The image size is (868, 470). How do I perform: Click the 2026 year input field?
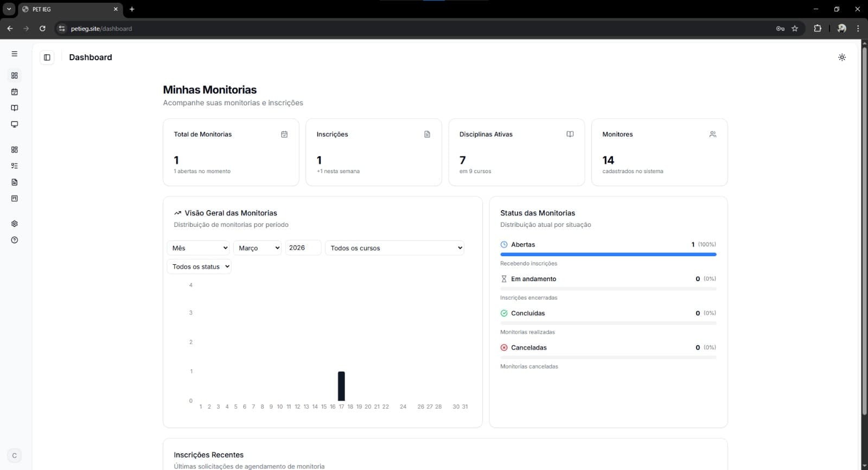[303, 248]
